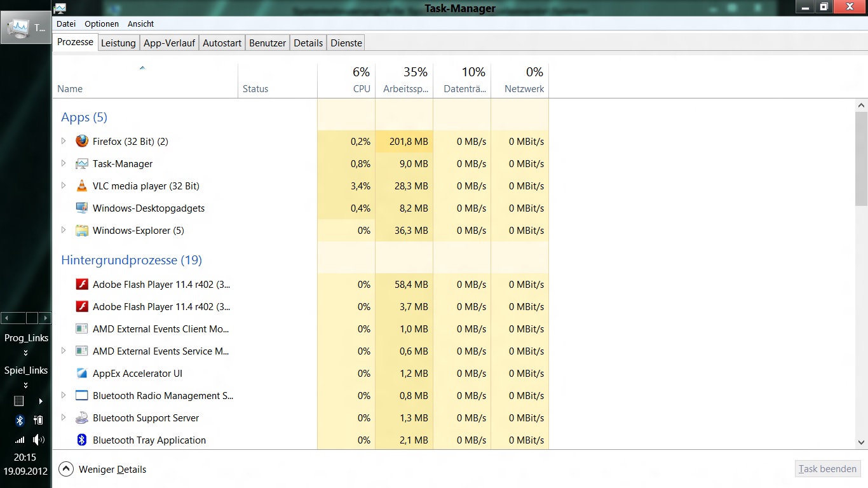This screenshot has width=868, height=488.
Task: Click the Bluetooth Support Server icon
Action: (82, 417)
